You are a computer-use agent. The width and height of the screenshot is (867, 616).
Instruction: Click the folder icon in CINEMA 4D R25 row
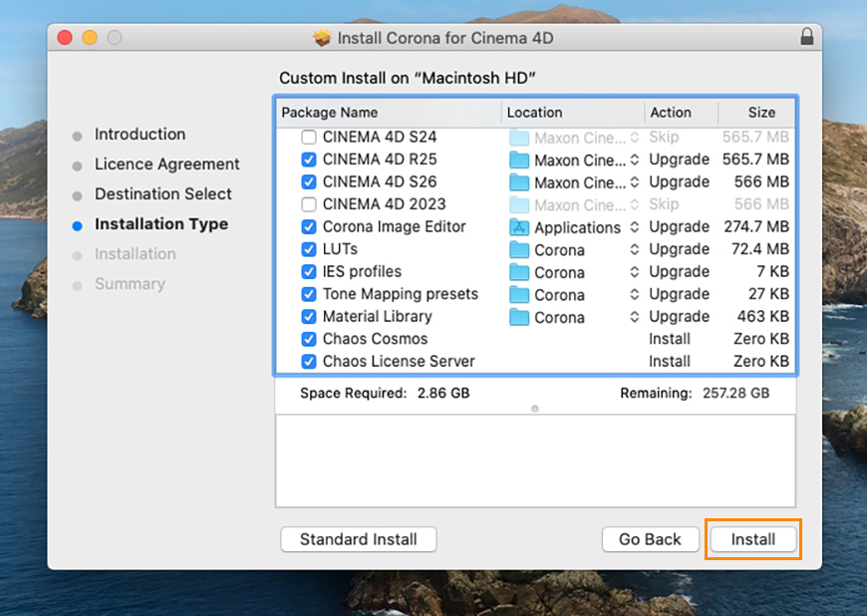519,159
